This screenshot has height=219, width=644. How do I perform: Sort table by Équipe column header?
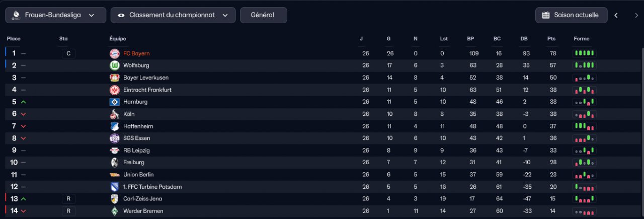[x=118, y=39]
